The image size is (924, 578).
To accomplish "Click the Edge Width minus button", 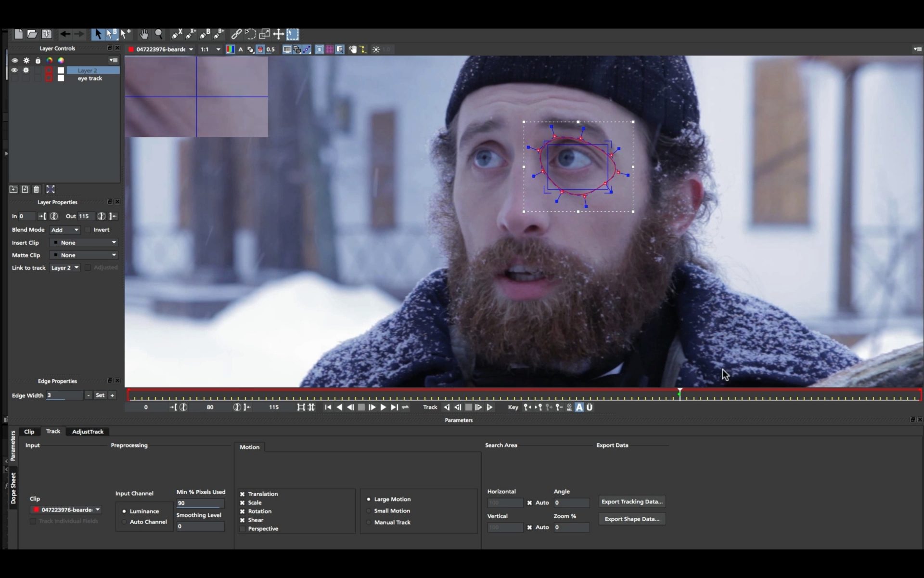I will (88, 395).
